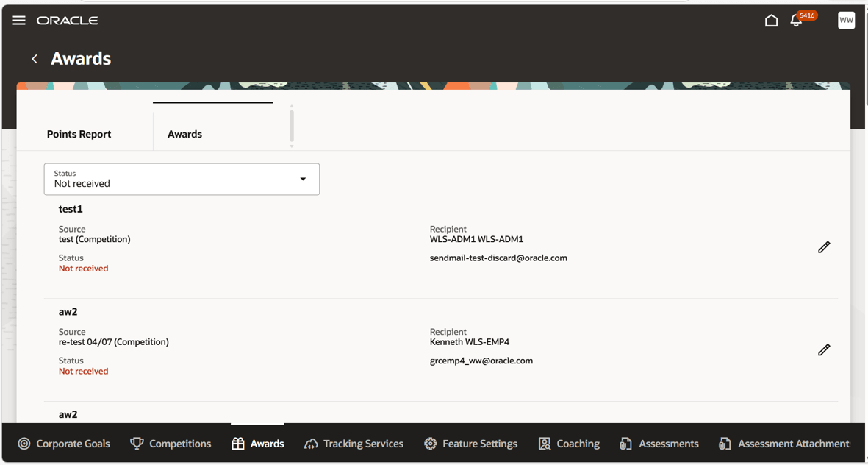
Task: Open Feature Settings in bottom navigation
Action: click(471, 444)
